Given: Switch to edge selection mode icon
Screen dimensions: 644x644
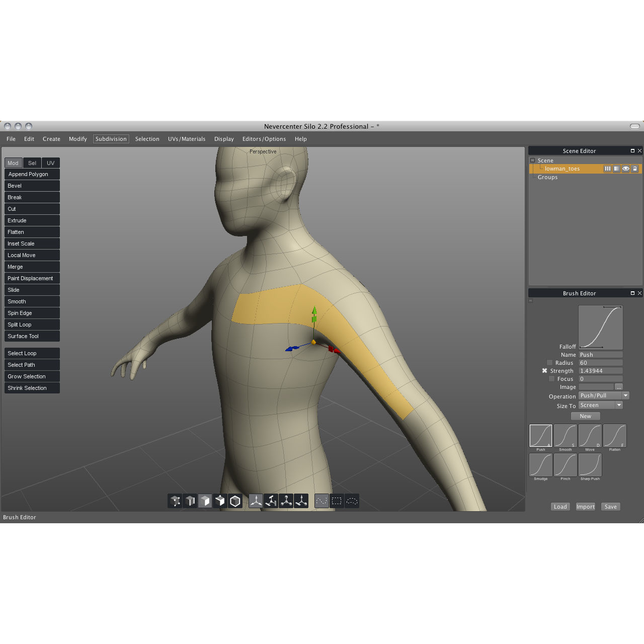Looking at the screenshot, I should tap(190, 501).
